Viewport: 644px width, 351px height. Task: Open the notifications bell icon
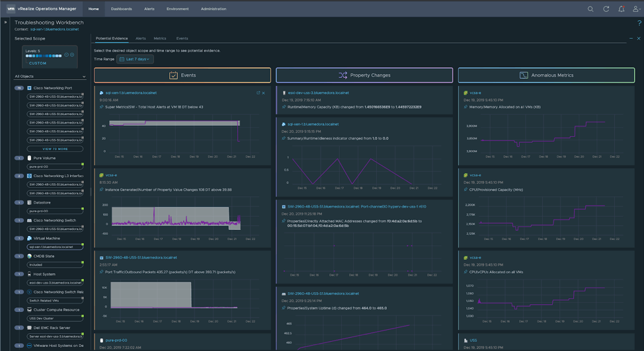[622, 9]
